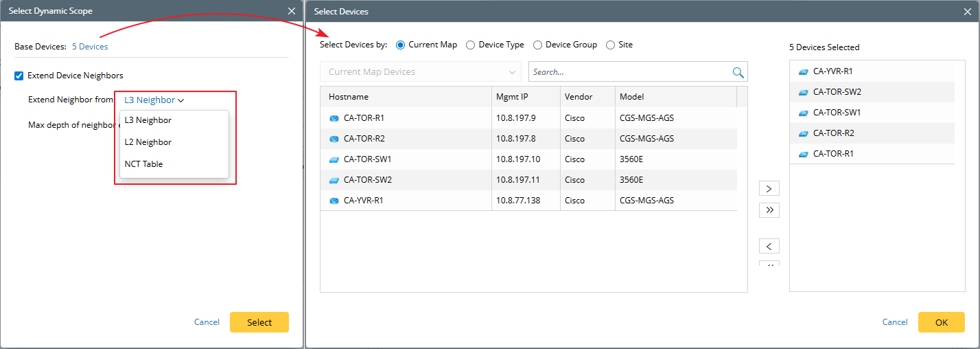980x349 pixels.
Task: Choose NCT Table from the list
Action: point(144,164)
